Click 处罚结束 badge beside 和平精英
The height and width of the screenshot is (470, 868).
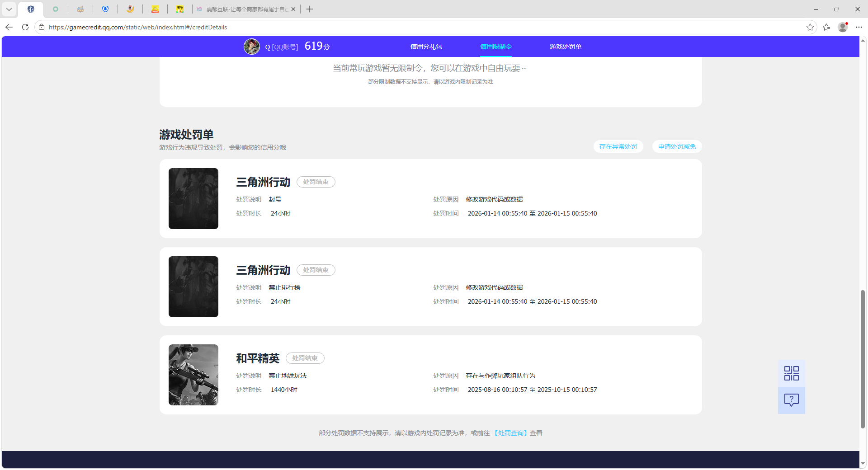[305, 358]
